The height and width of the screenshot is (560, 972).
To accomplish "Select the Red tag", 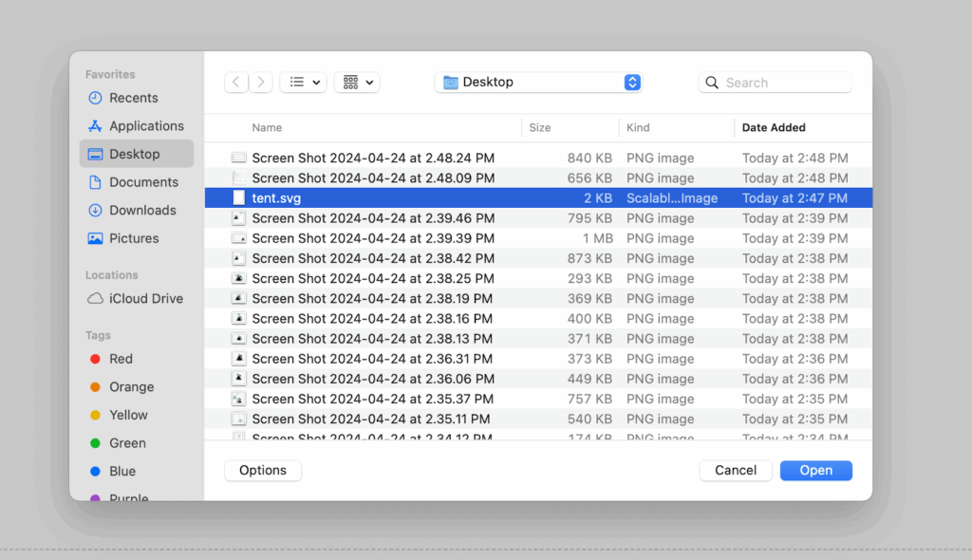I will coord(121,359).
